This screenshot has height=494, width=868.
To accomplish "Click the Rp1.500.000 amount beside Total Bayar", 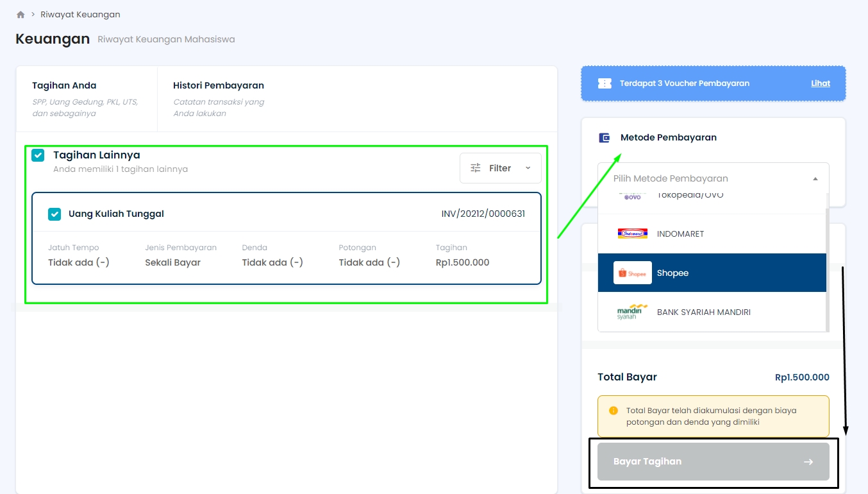I will (802, 377).
